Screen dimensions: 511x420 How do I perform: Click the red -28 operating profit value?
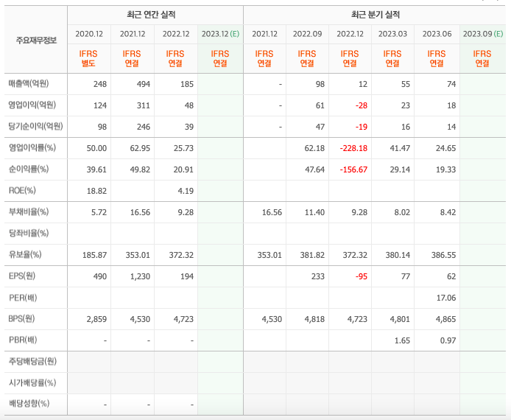pos(361,105)
